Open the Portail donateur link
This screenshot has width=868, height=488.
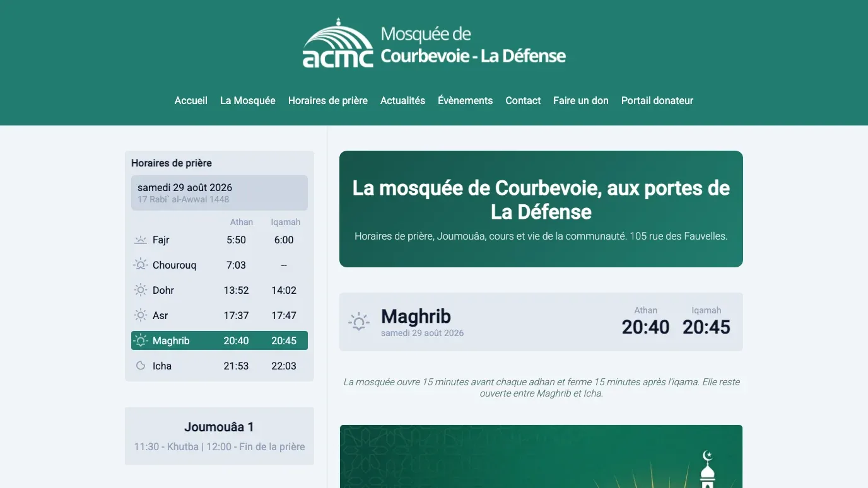[x=657, y=101]
